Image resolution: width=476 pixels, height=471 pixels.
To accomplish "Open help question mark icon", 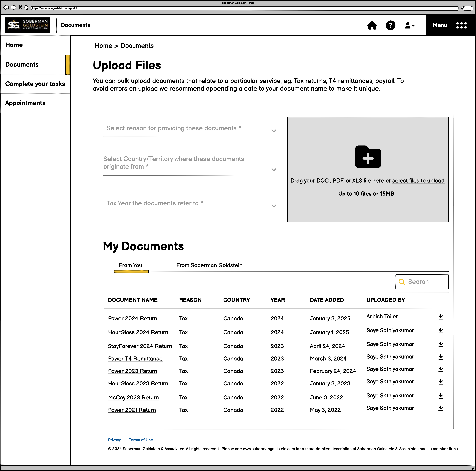I will (x=391, y=25).
